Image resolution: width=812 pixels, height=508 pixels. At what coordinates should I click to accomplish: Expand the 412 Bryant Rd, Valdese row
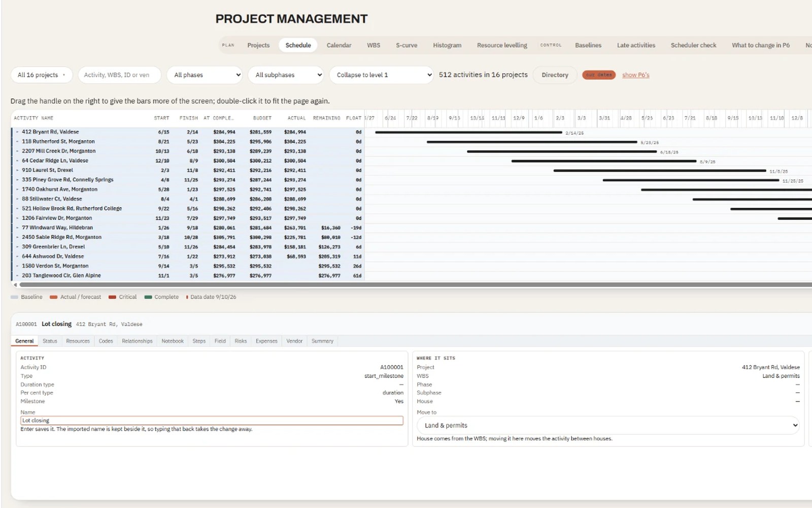pos(17,132)
